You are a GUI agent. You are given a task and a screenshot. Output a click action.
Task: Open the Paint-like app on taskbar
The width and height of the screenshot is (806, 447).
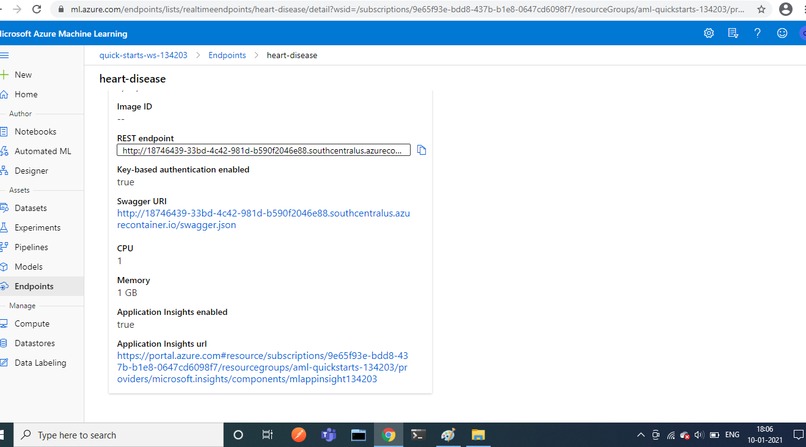[448, 435]
